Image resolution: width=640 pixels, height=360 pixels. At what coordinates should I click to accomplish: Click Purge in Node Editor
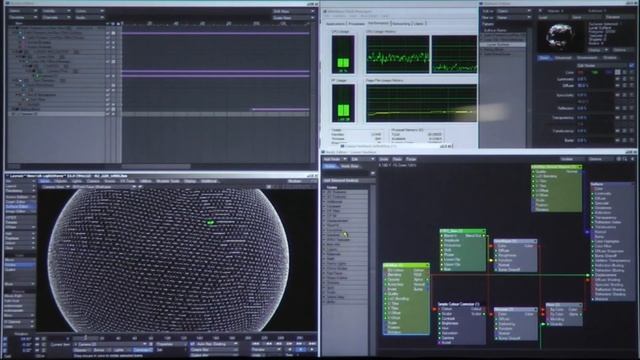(x=411, y=159)
